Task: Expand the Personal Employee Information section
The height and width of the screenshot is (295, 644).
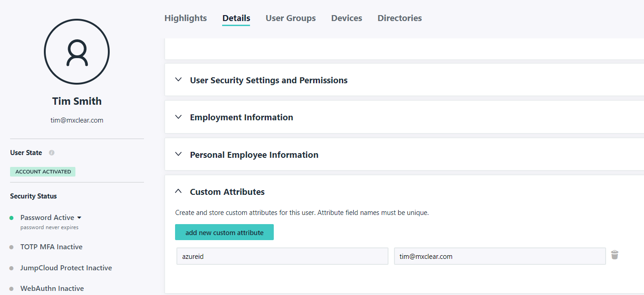Action: click(179, 154)
